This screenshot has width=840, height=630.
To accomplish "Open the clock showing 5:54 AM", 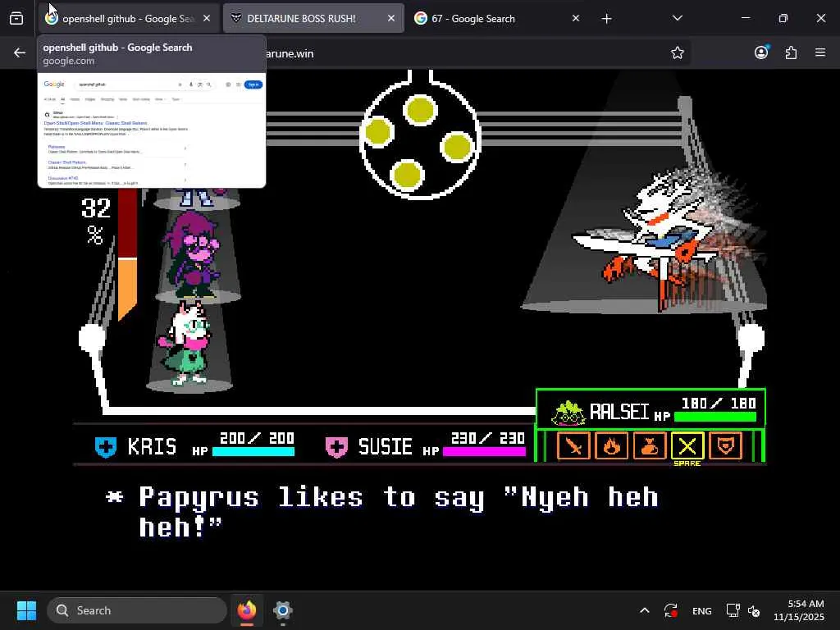I will (799, 610).
